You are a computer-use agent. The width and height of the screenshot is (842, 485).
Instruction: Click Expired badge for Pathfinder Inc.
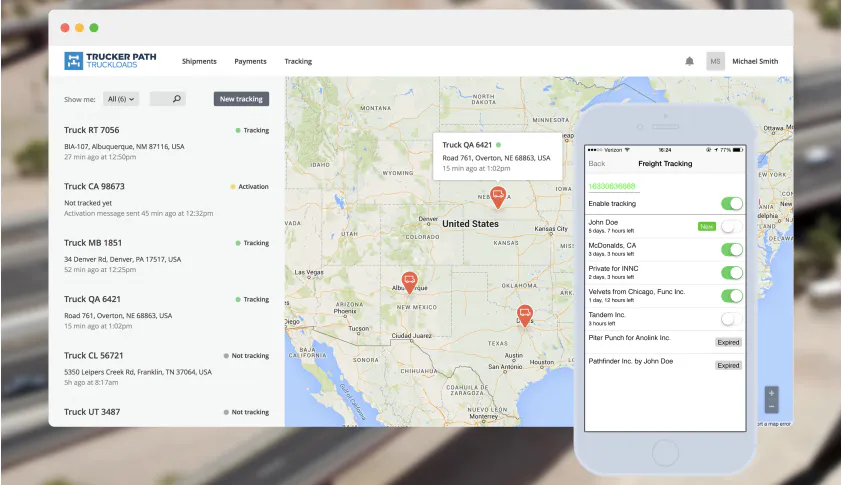[728, 365]
